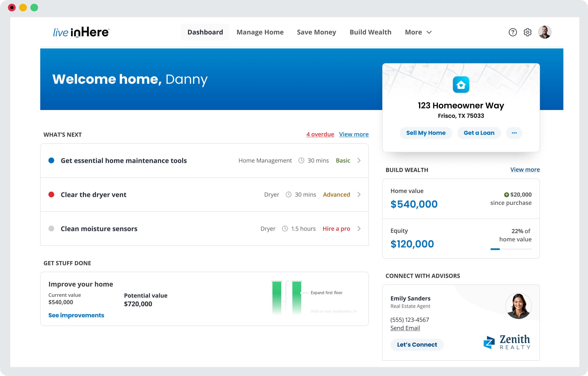
Task: Open the Build Wealth tab
Action: (370, 32)
